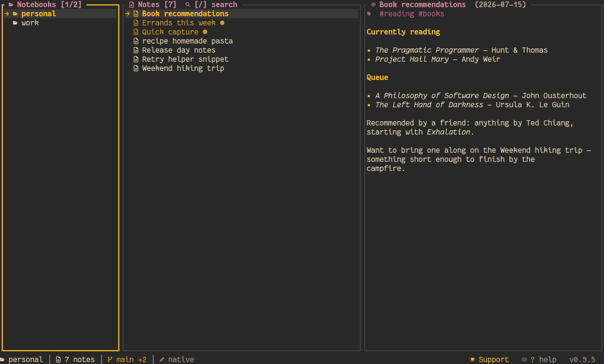The height and width of the screenshot is (364, 604).
Task: Select the personal notebook
Action: 60,14
